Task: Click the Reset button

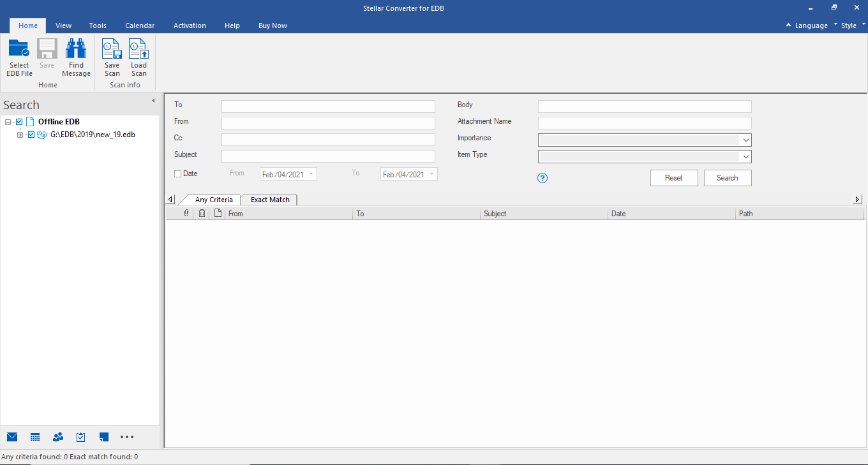Action: pyautogui.click(x=673, y=178)
